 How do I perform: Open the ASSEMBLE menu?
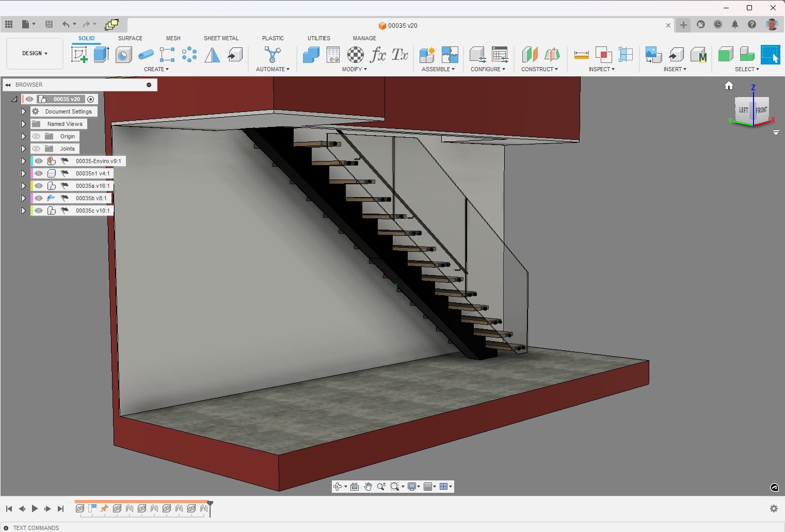438,69
